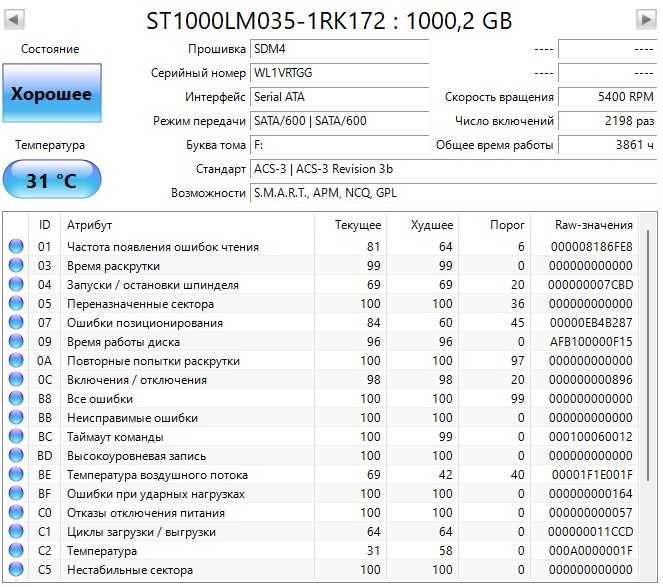The width and height of the screenshot is (663, 587).
Task: Click the Raw-значения column header
Action: 584,225
